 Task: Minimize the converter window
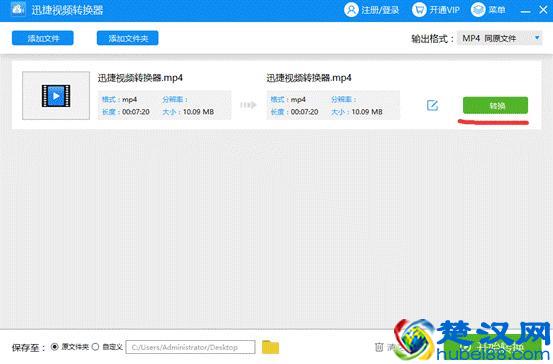[x=525, y=11]
